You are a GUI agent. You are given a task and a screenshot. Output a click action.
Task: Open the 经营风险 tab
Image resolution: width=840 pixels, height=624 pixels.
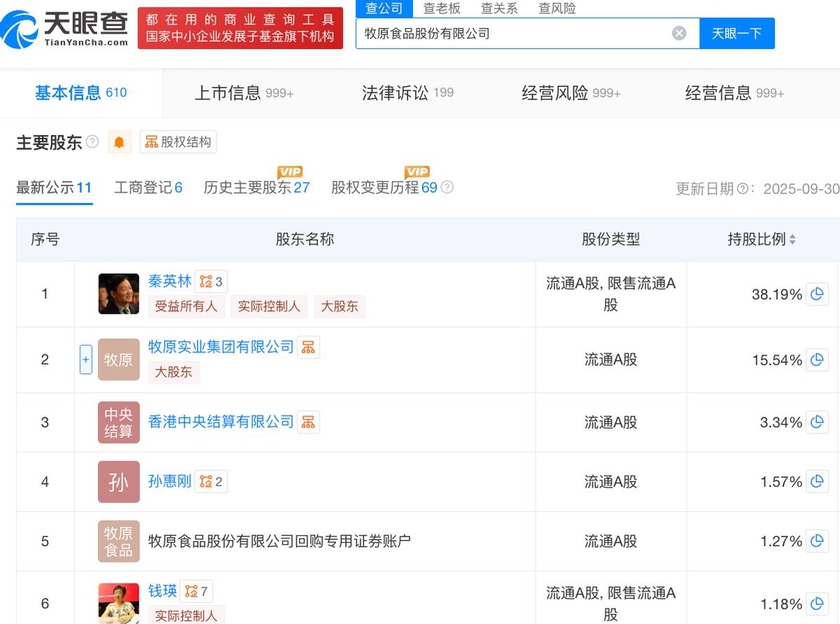click(x=570, y=92)
